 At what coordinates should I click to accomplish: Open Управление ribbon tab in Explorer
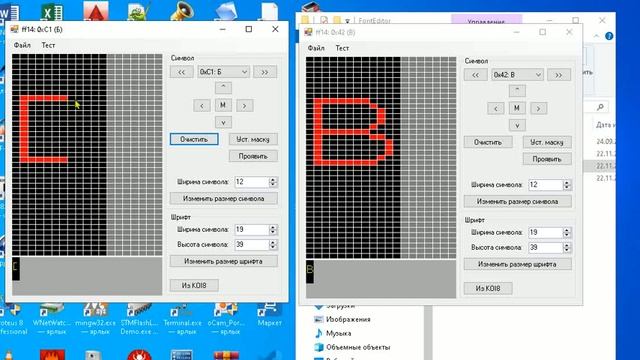(487, 19)
